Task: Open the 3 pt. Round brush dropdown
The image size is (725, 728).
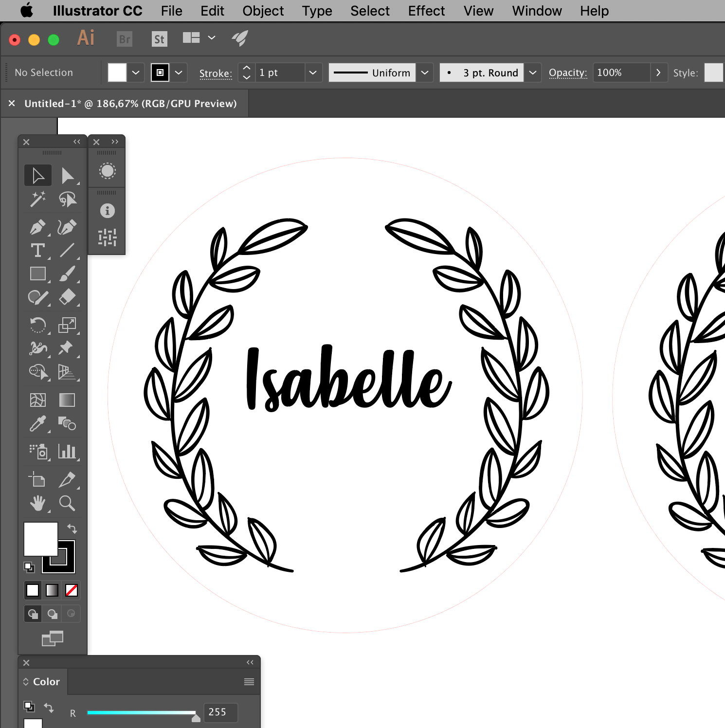Action: pos(533,73)
